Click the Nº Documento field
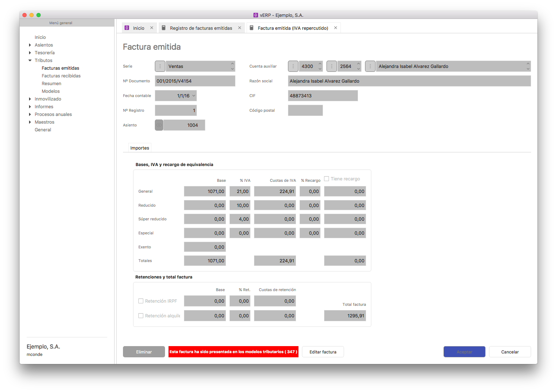 pos(195,81)
